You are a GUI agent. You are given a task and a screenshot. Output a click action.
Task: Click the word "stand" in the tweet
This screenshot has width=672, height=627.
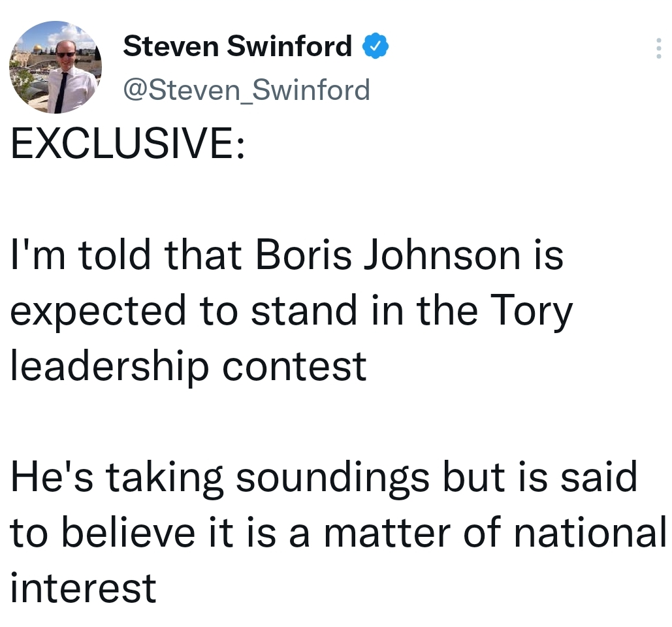[x=304, y=311]
